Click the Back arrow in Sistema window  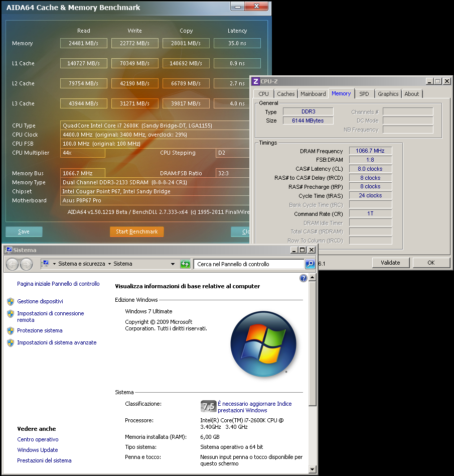13,265
